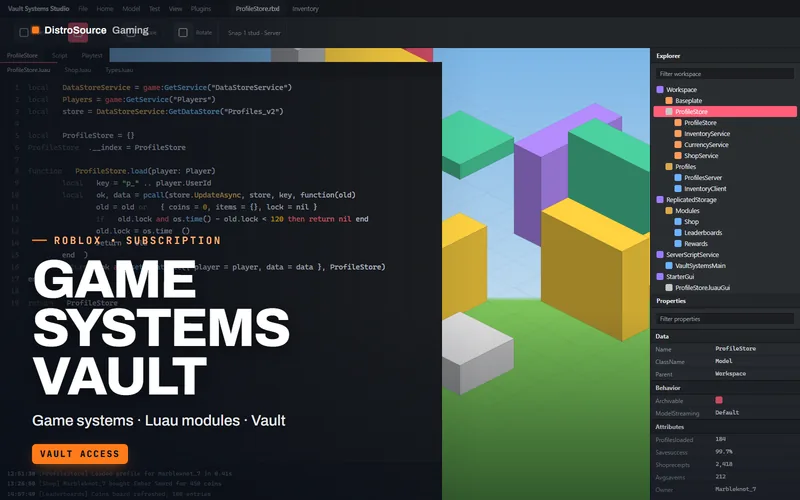Viewport: 800px width, 500px height.
Task: Click the purple Workspace icon in Explorer
Action: 660,90
